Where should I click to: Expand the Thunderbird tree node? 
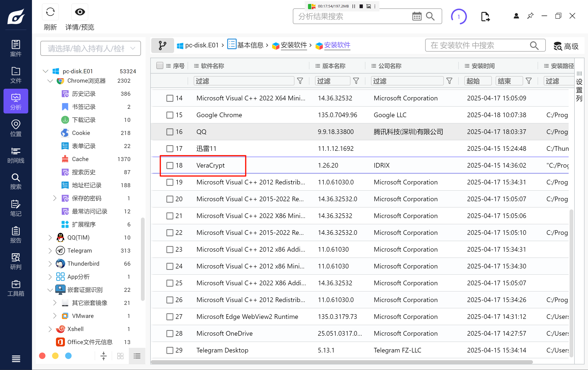(x=50, y=264)
